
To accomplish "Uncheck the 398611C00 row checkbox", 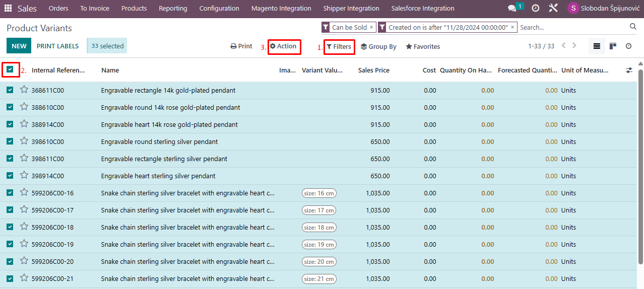I will 10,159.
